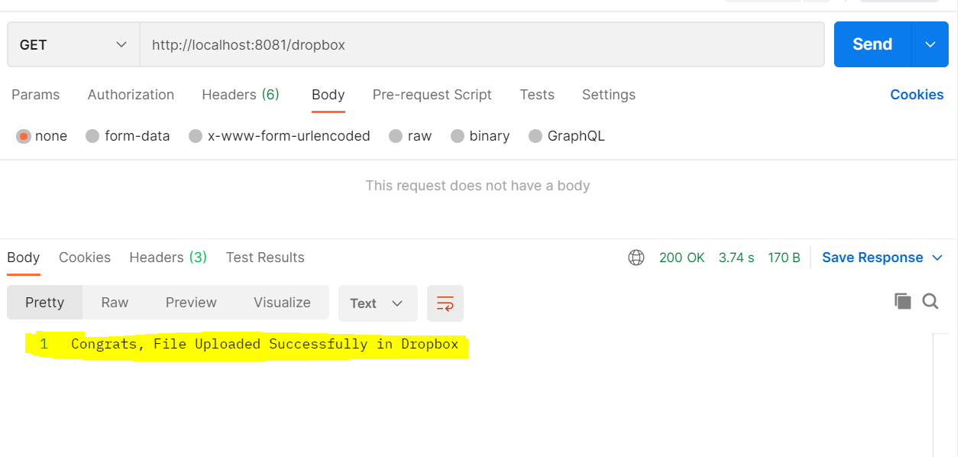Copy the response body to clipboard
980x457 pixels.
902,301
